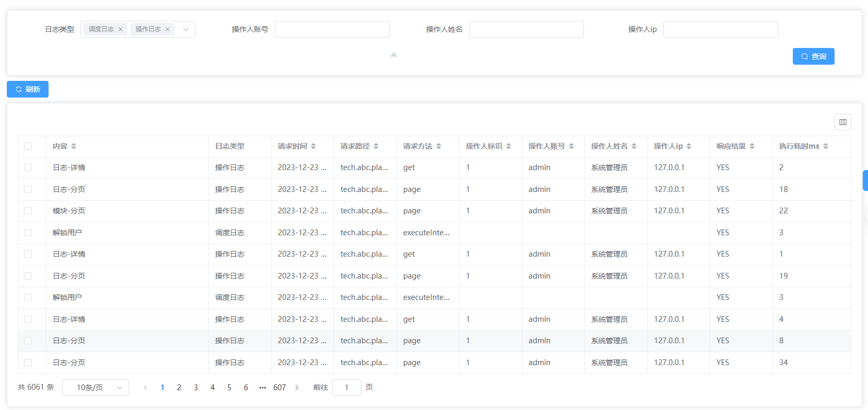Select page 3 in pagination

(196, 388)
